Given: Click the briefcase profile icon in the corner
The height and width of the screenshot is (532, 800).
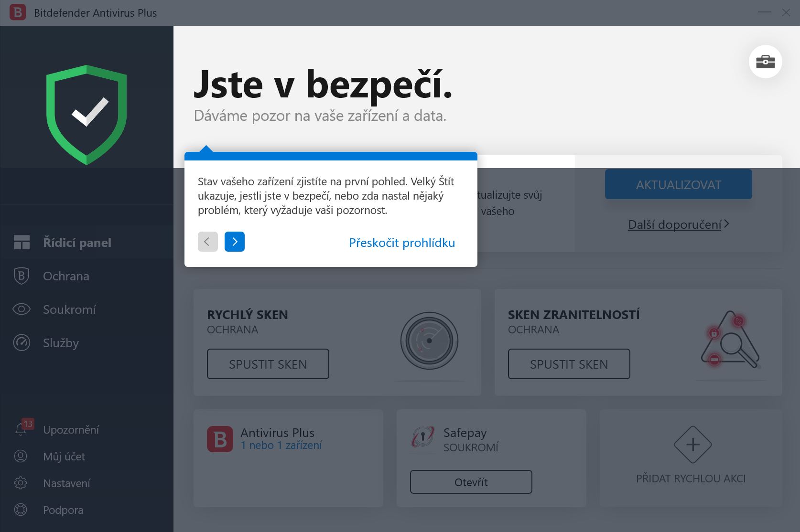Looking at the screenshot, I should [765, 61].
